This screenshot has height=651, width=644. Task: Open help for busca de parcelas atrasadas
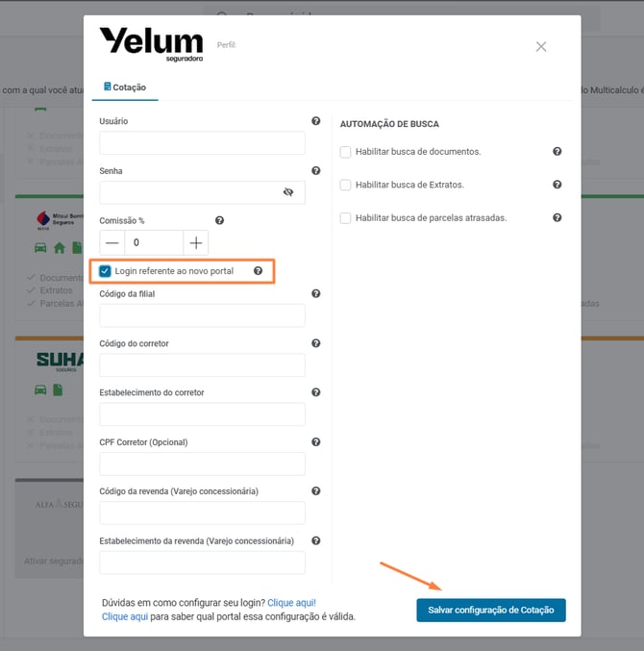pos(557,217)
